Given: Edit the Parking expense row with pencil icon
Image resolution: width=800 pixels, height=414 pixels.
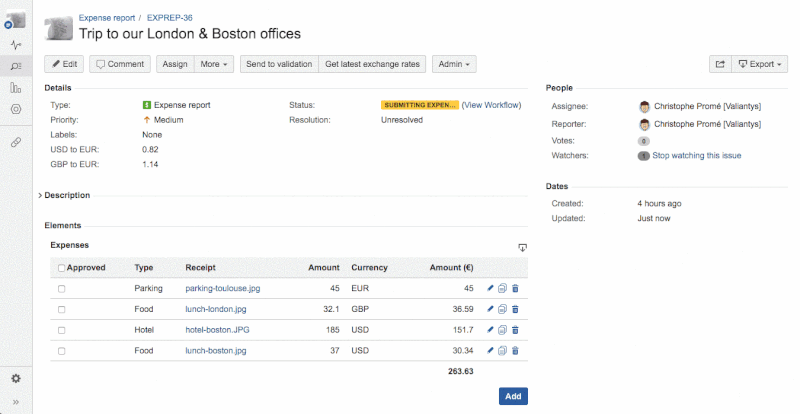Looking at the screenshot, I should tap(490, 289).
